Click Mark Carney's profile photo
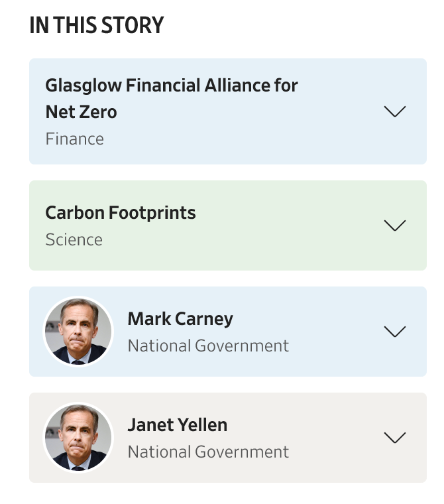The height and width of the screenshot is (504, 444). (79, 332)
